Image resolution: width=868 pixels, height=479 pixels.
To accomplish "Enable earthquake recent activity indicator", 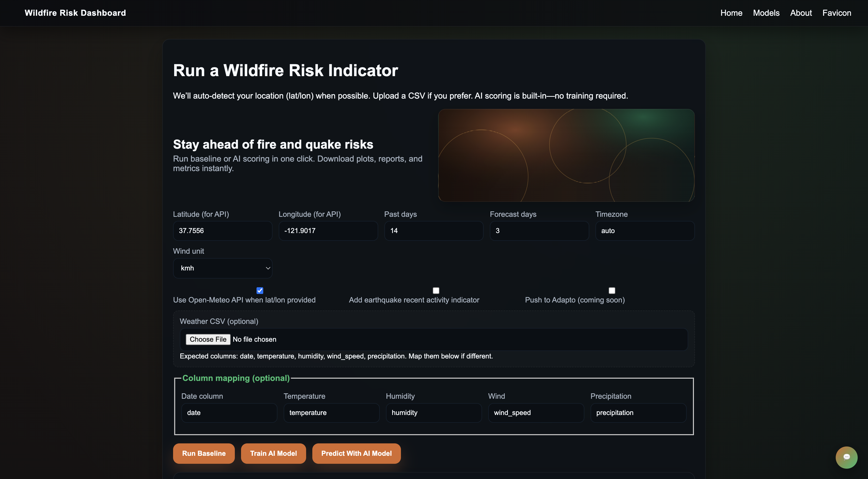I will [x=436, y=290].
